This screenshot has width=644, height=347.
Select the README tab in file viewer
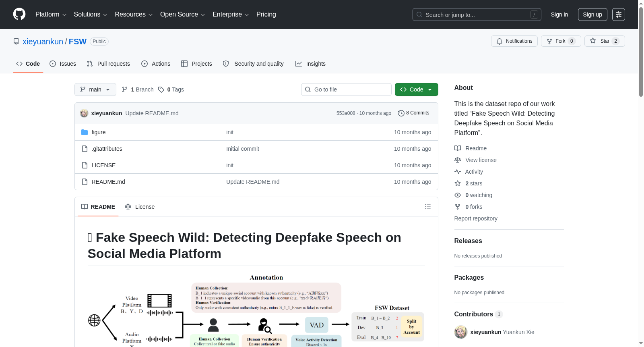[98, 207]
